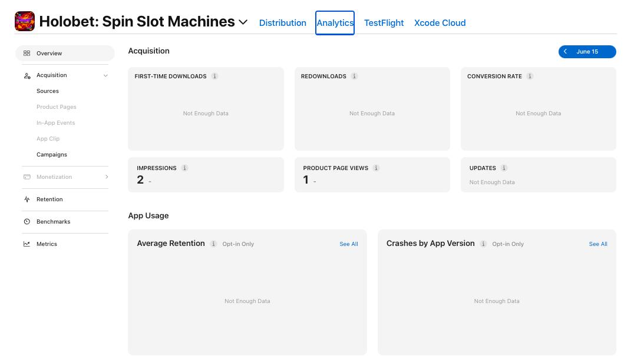
Task: Open the app switcher chevron next to Holobet title
Action: coord(243,22)
